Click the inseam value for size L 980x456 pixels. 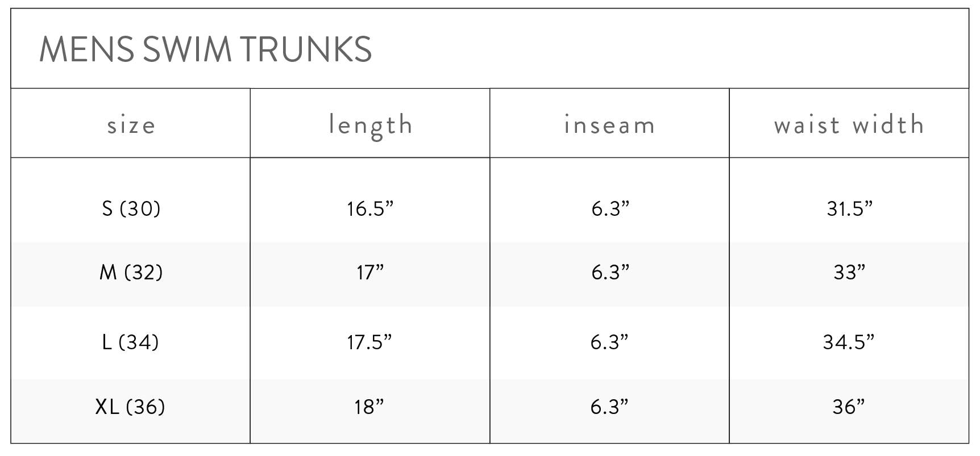610,342
